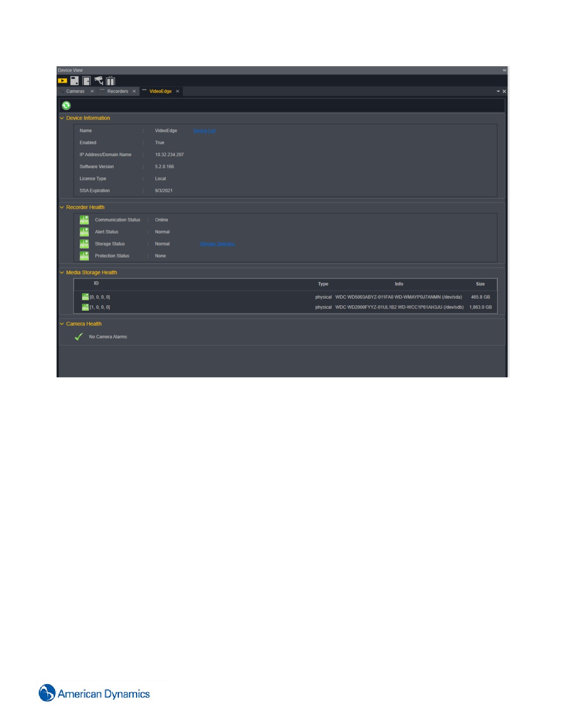
Task: Click the Alert Status health icon
Action: (x=84, y=232)
